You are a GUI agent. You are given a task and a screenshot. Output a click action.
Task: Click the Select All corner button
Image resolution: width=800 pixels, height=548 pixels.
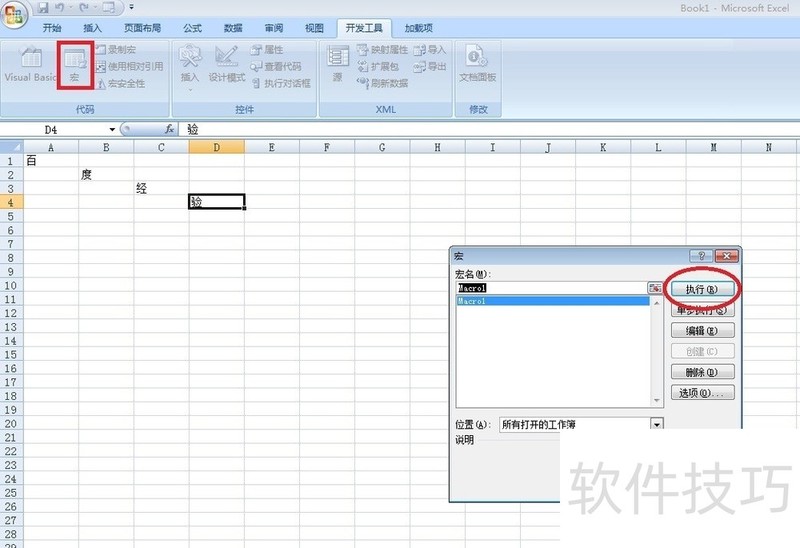[12, 147]
